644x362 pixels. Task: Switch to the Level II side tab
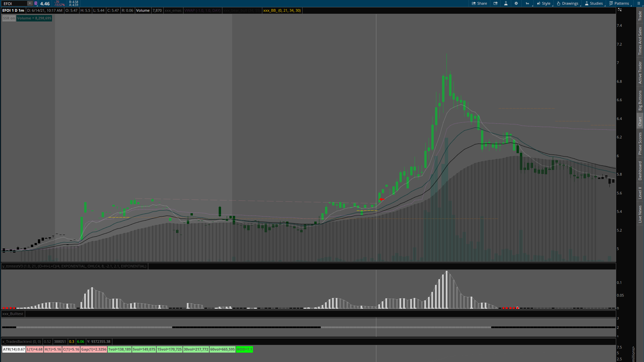(x=640, y=193)
